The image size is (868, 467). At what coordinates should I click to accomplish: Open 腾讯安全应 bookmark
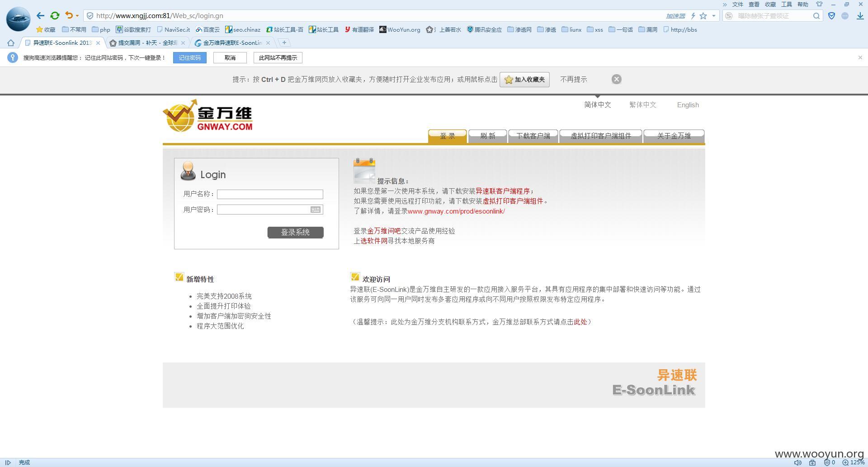[484, 30]
